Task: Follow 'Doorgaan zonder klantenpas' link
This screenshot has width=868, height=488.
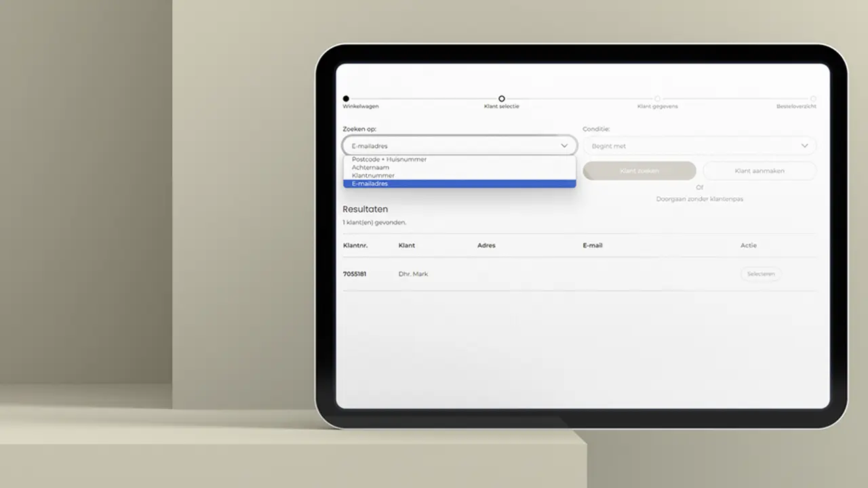Action: point(699,199)
